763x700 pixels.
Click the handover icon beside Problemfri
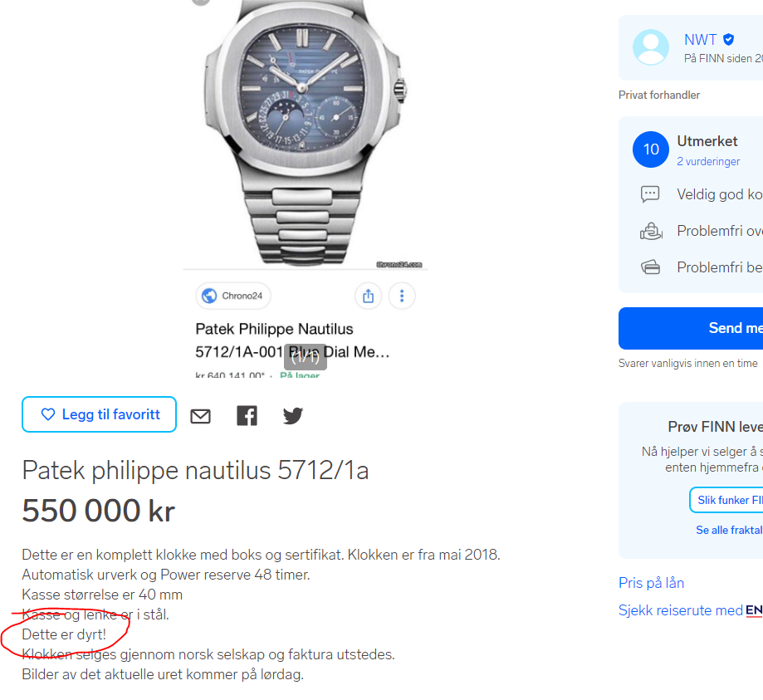point(650,231)
